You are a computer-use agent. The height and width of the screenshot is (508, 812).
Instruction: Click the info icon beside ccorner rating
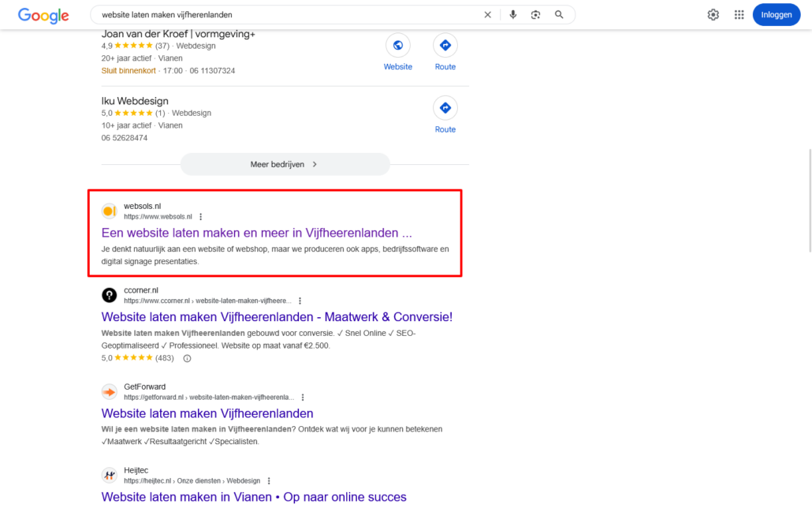[187, 358]
